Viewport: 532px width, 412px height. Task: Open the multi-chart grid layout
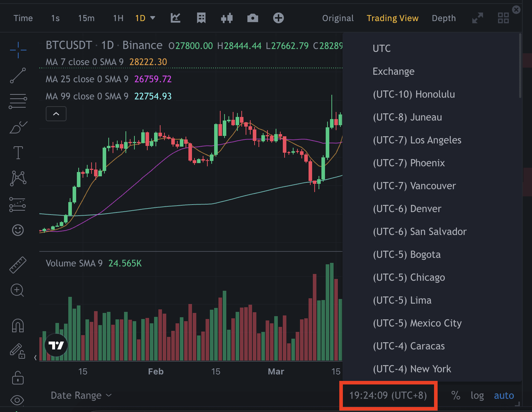coord(503,18)
